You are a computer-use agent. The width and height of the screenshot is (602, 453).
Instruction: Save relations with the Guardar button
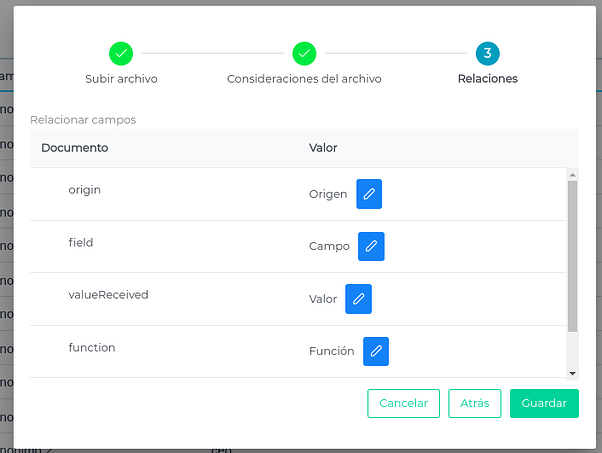coord(544,403)
